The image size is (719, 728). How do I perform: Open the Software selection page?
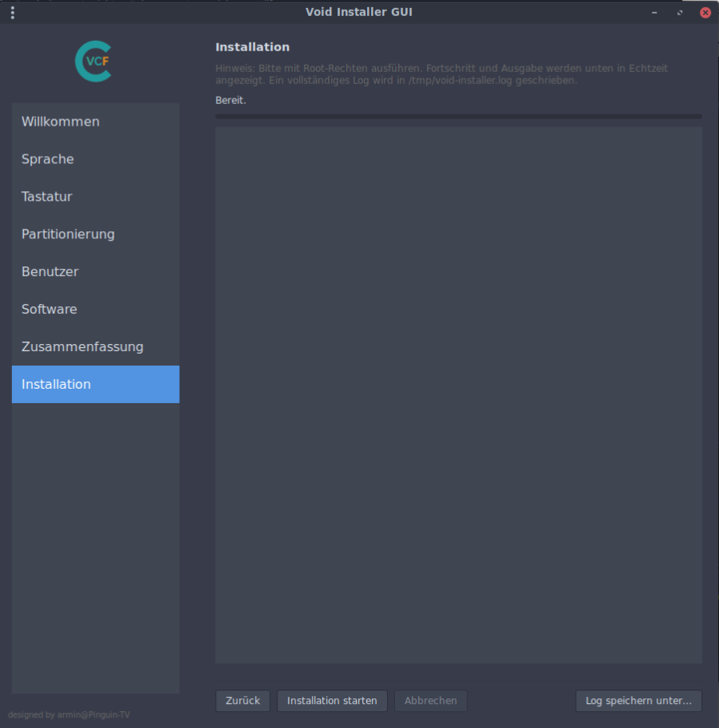(x=95, y=310)
